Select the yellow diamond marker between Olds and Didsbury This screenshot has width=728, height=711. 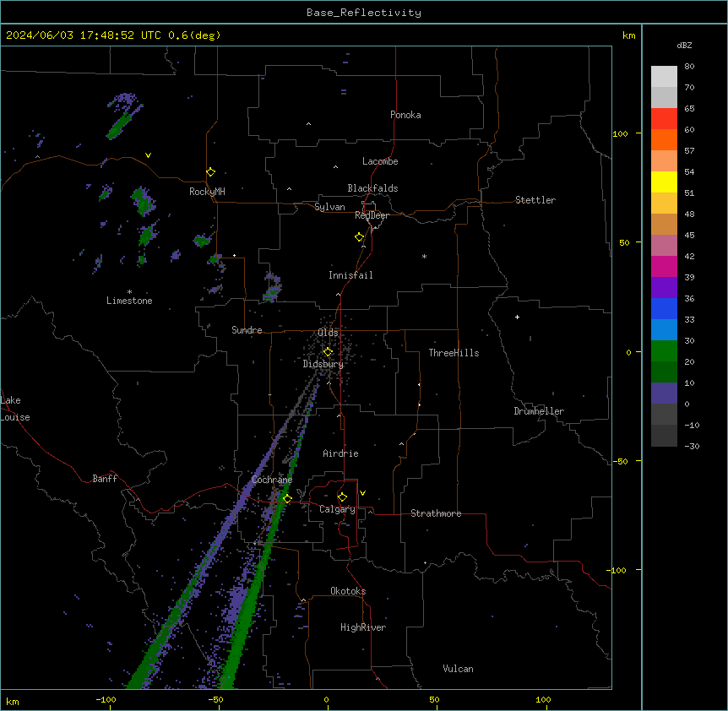click(328, 352)
